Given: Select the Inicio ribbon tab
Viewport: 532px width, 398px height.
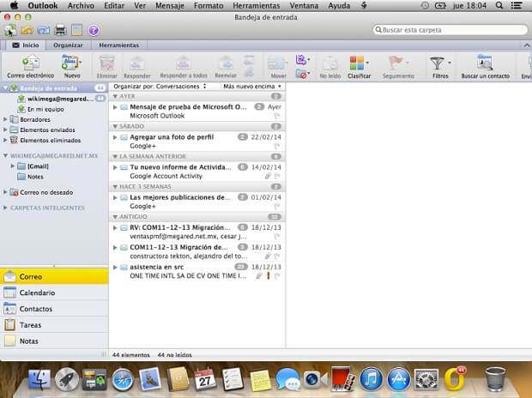Looking at the screenshot, I should coord(26,45).
